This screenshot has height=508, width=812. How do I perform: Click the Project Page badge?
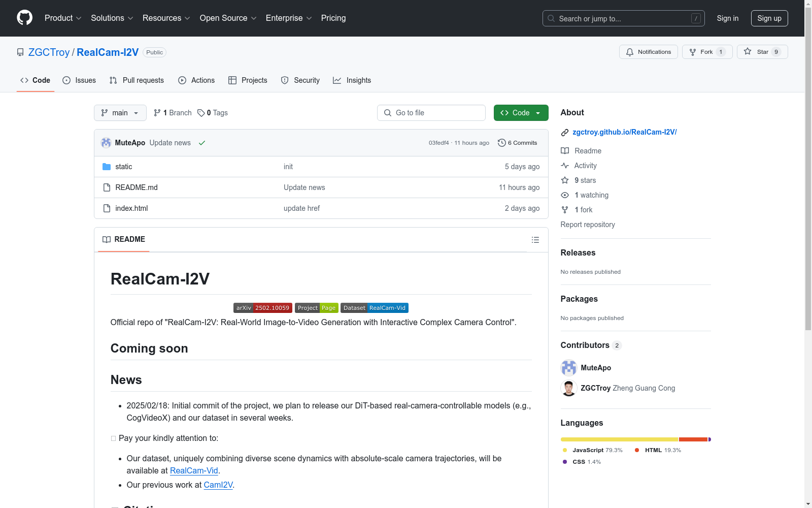tap(317, 308)
